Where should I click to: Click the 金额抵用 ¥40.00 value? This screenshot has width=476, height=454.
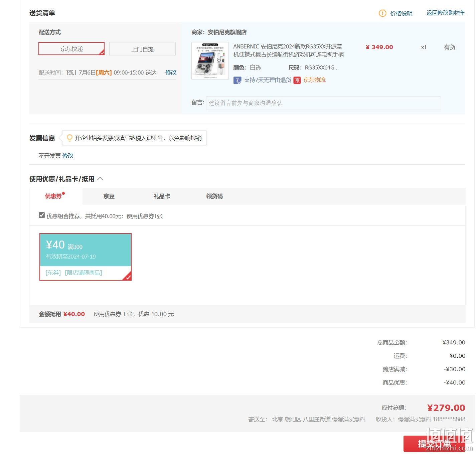click(74, 314)
